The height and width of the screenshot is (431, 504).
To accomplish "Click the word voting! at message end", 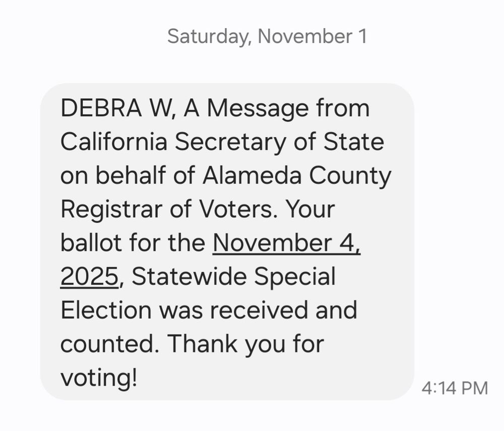I will 99,378.
